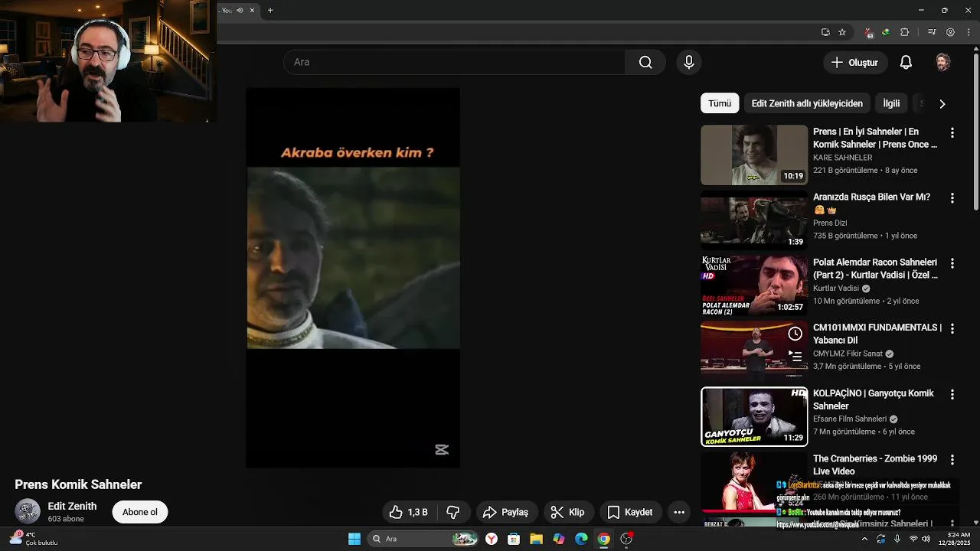Open Polat Alemdar Racon thumbnail 1:02:57
The height and width of the screenshot is (551, 980).
tap(754, 285)
